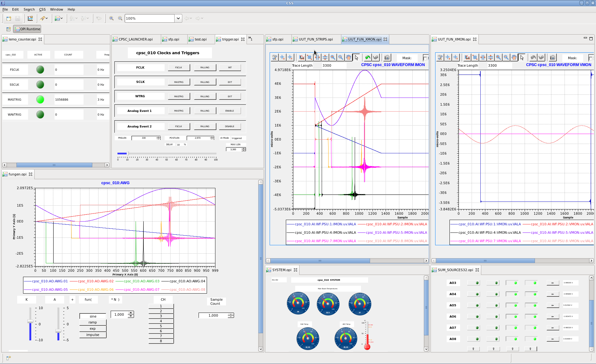Open SCLK edge dropdown showing FALLING
Viewport: 596px width, 364px height.
[x=205, y=82]
